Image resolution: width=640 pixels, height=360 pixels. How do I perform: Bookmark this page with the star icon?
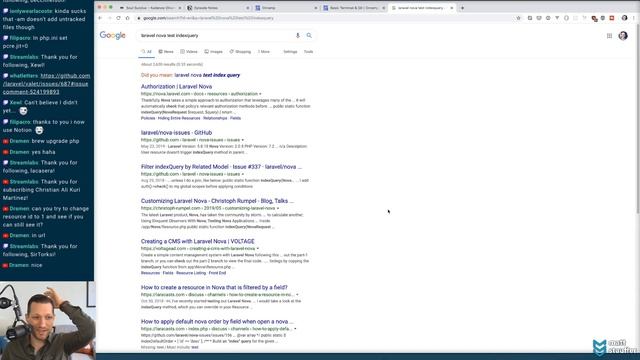[518, 18]
